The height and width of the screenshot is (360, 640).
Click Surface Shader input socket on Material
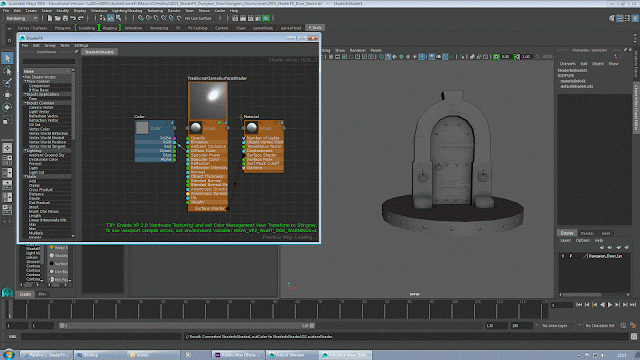[244, 155]
